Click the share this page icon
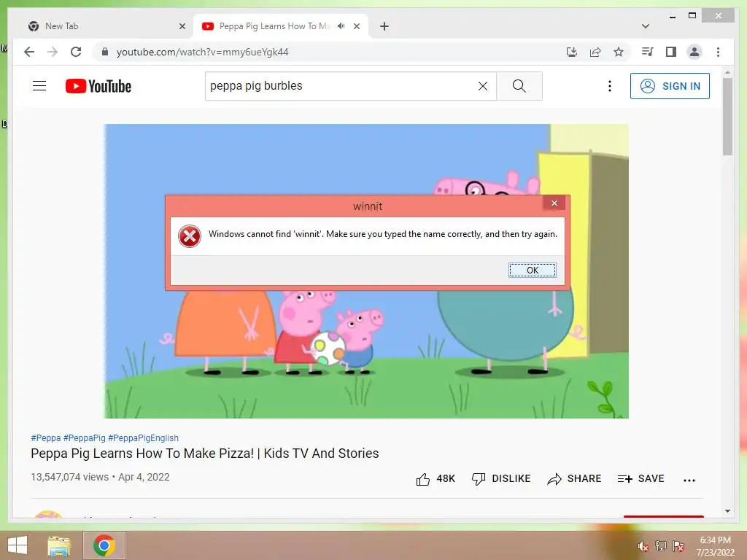Screen dimensions: 747x560 (x=595, y=52)
